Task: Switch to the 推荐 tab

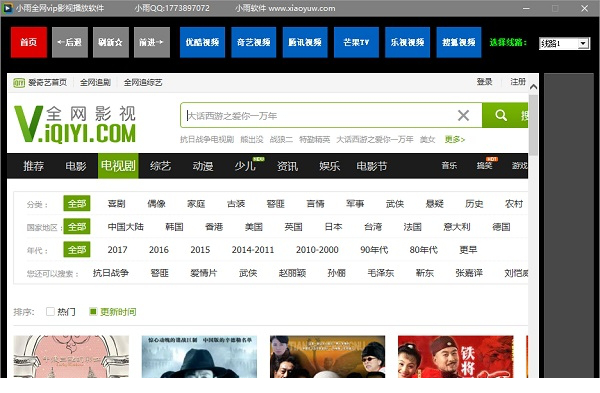Action: pos(33,166)
